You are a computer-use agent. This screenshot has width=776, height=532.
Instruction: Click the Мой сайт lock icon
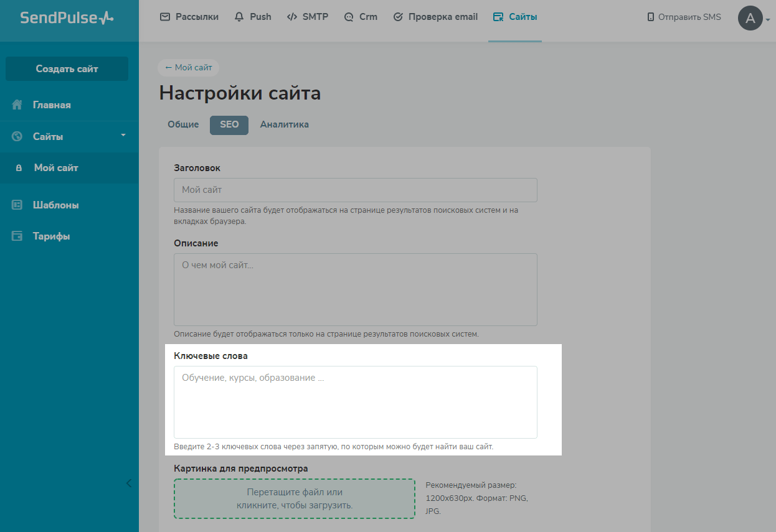[x=19, y=167]
